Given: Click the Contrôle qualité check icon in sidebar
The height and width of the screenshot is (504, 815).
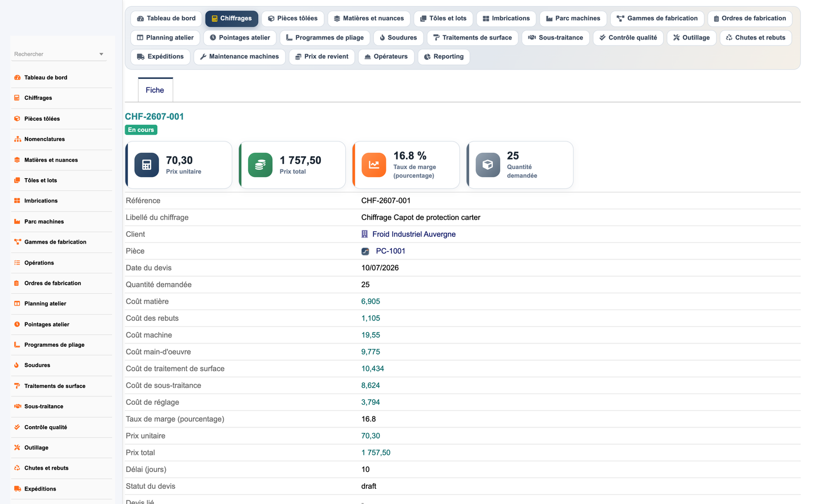Looking at the screenshot, I should (x=17, y=427).
